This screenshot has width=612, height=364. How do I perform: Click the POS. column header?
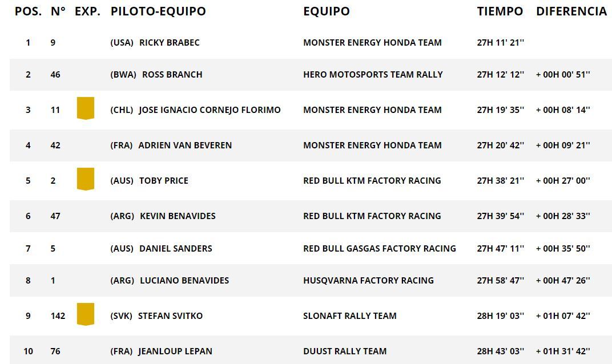coord(28,11)
